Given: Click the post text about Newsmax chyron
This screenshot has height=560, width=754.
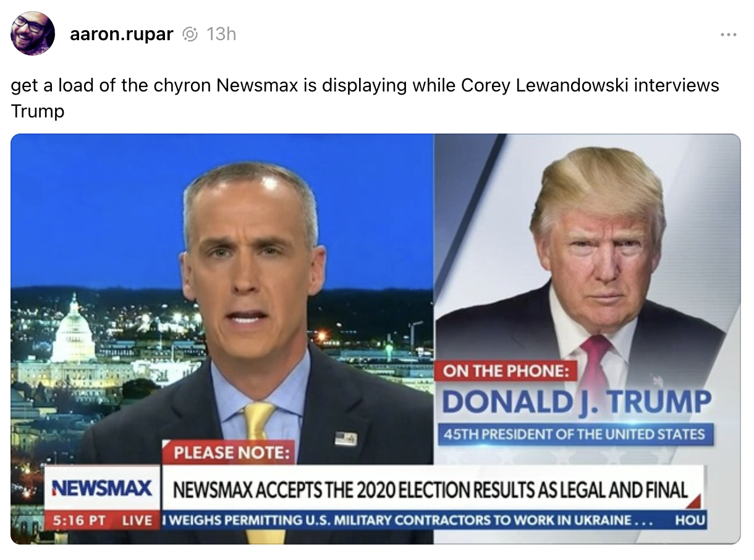Looking at the screenshot, I should (x=365, y=98).
